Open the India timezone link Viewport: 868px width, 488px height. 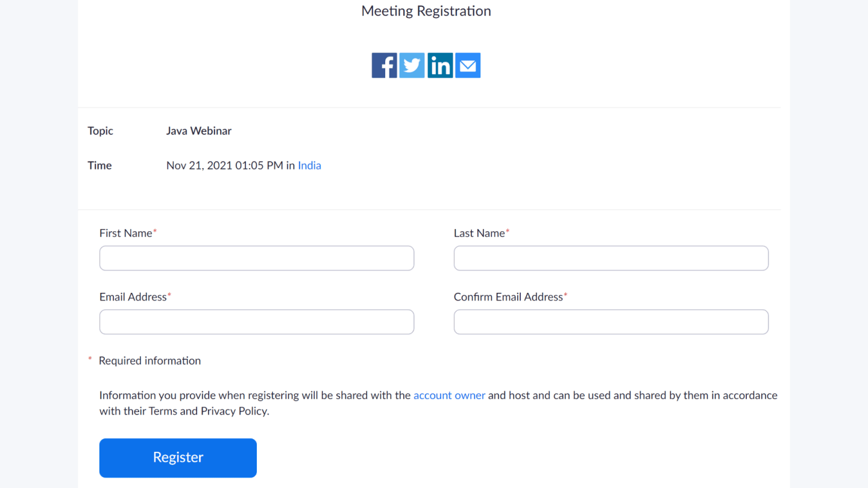(309, 165)
